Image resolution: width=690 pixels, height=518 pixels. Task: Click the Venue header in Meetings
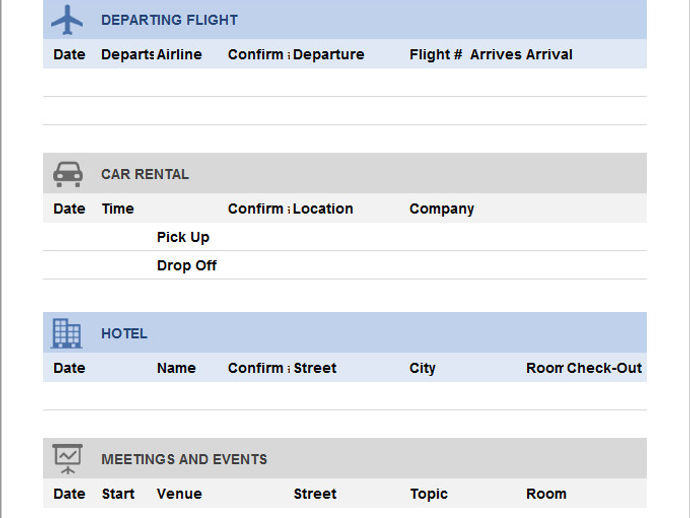(x=179, y=494)
